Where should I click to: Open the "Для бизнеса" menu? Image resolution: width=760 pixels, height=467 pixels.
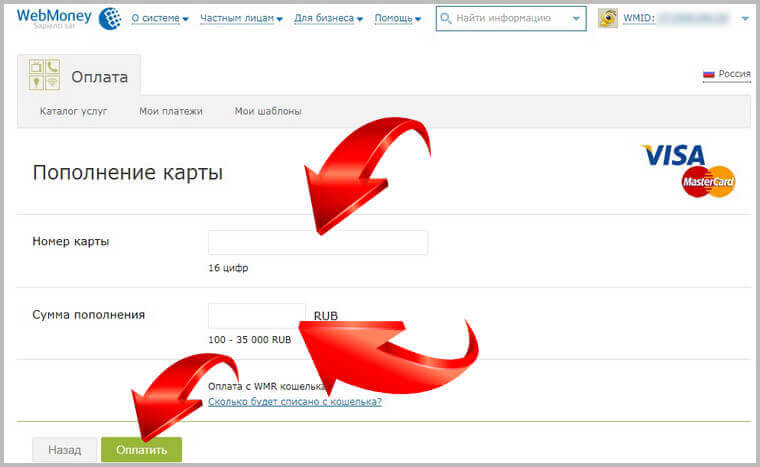pos(328,18)
